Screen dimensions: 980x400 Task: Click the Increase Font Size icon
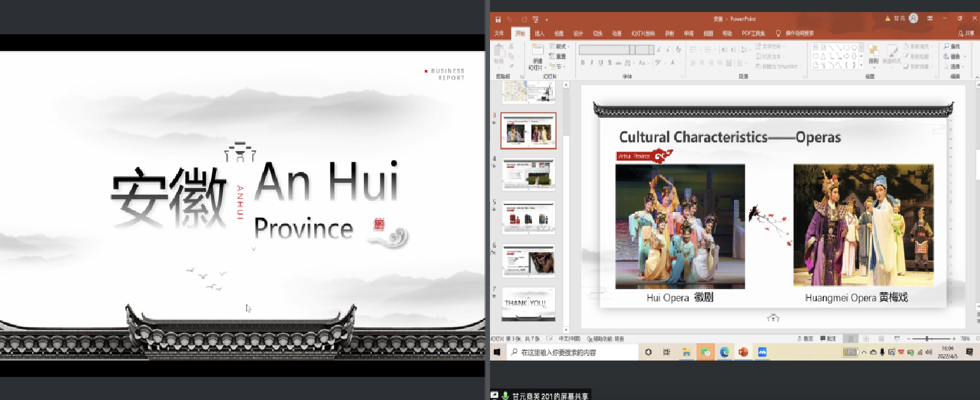659,50
